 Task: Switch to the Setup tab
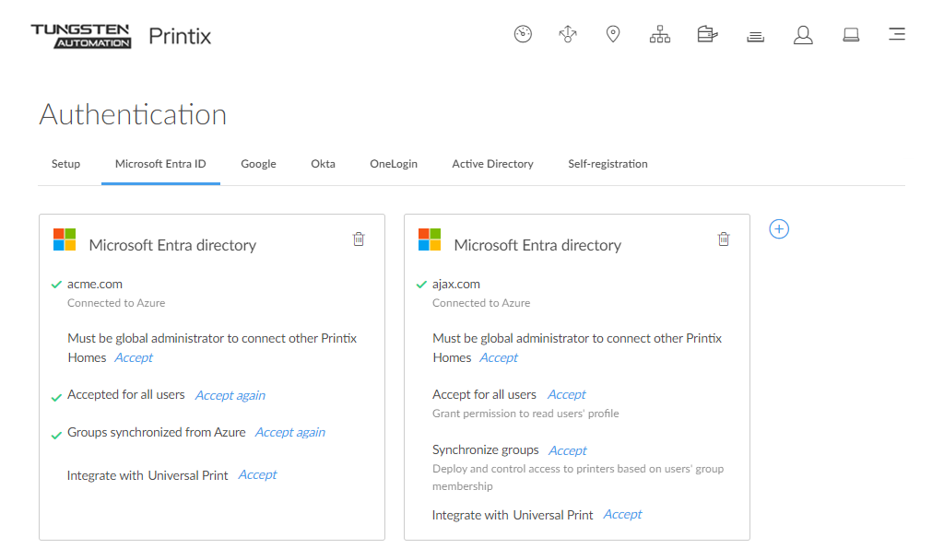[x=65, y=164]
